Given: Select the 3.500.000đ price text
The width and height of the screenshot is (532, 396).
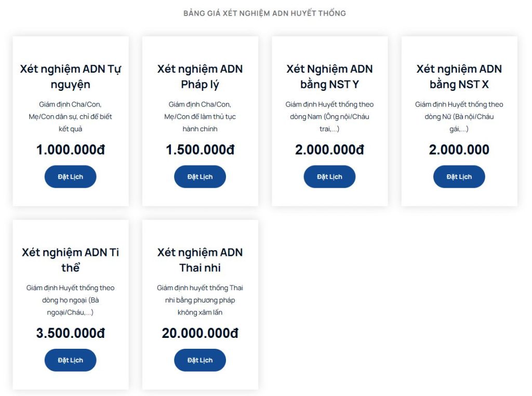Looking at the screenshot, I should pyautogui.click(x=70, y=333).
